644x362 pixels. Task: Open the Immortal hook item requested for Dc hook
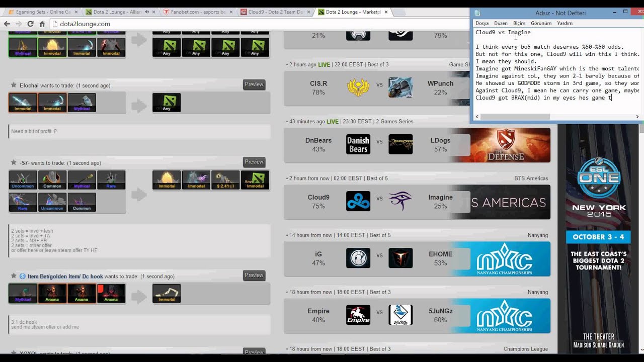click(167, 294)
